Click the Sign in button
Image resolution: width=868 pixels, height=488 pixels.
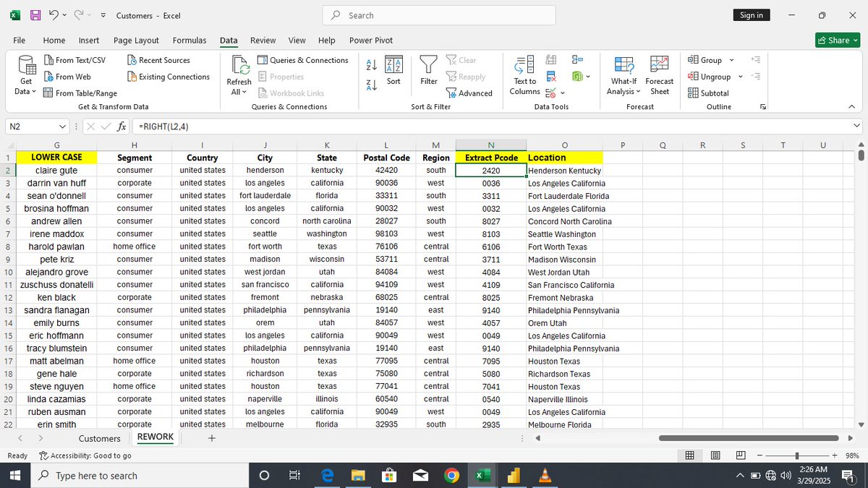click(x=752, y=15)
